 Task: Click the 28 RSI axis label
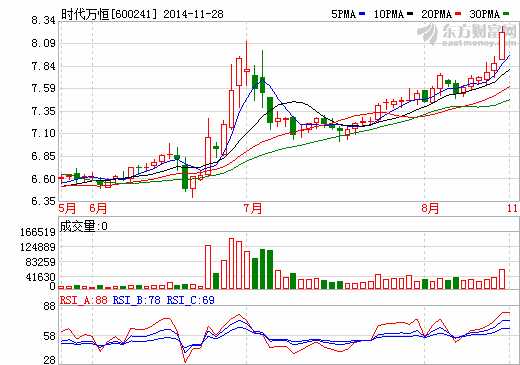(49, 360)
